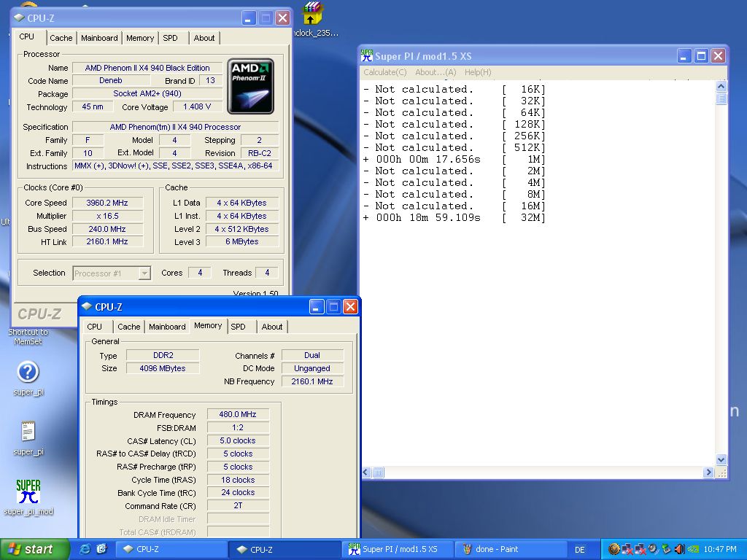Click disconnected network icon beside the gold tray icon

[627, 550]
